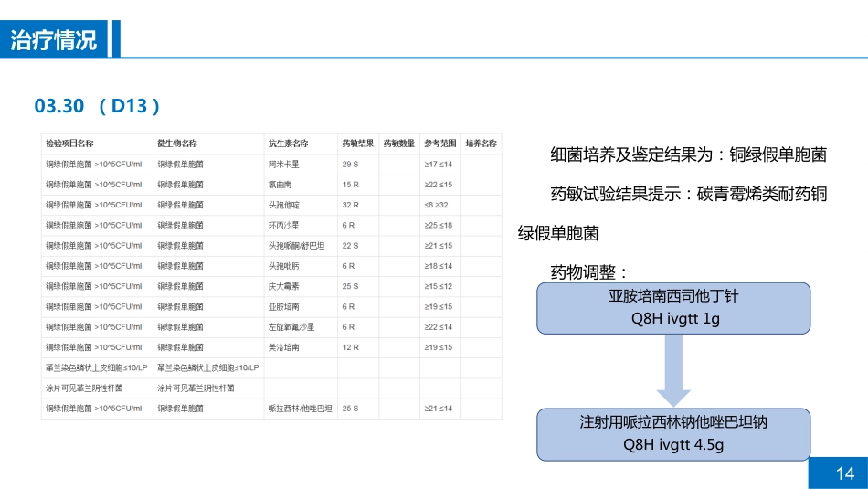Image resolution: width=868 pixels, height=489 pixels.
Task: Click the 药敏数量 column header
Action: coord(399,144)
